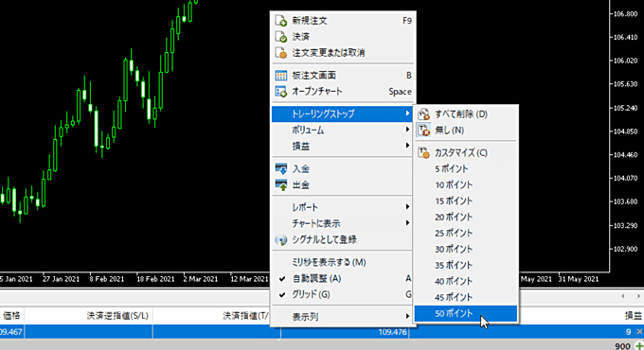Click the 決済 close position icon
The image size is (644, 350).
[281, 37]
